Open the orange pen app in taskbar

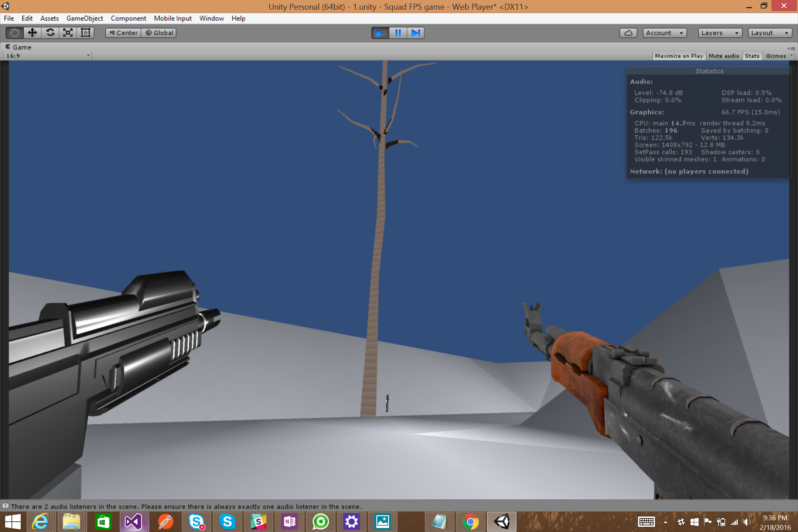(x=165, y=522)
